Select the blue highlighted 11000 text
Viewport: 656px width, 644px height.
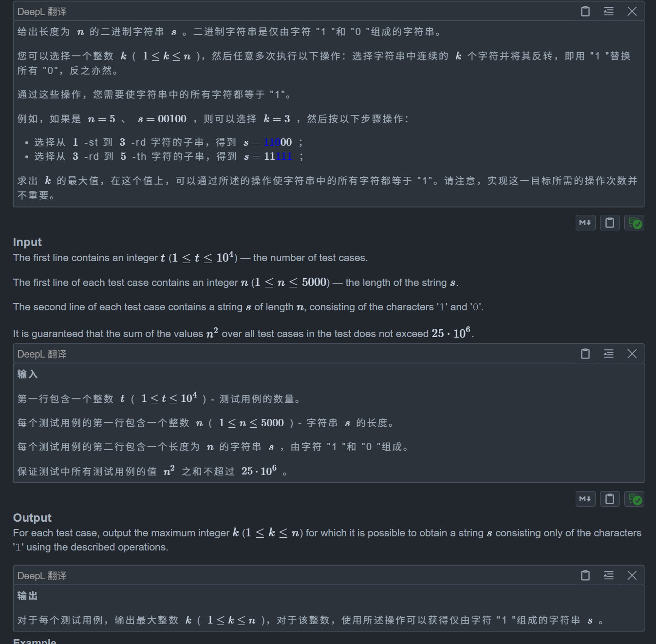(273, 142)
